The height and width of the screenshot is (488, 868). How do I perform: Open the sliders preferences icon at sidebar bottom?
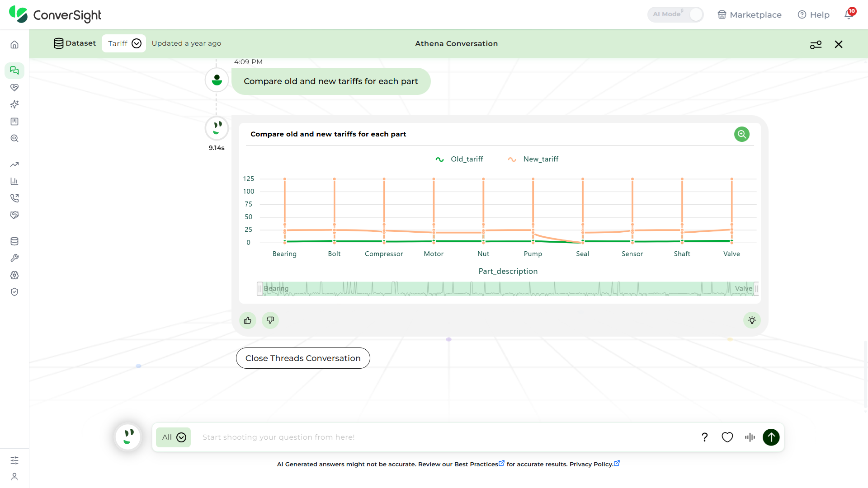click(14, 460)
